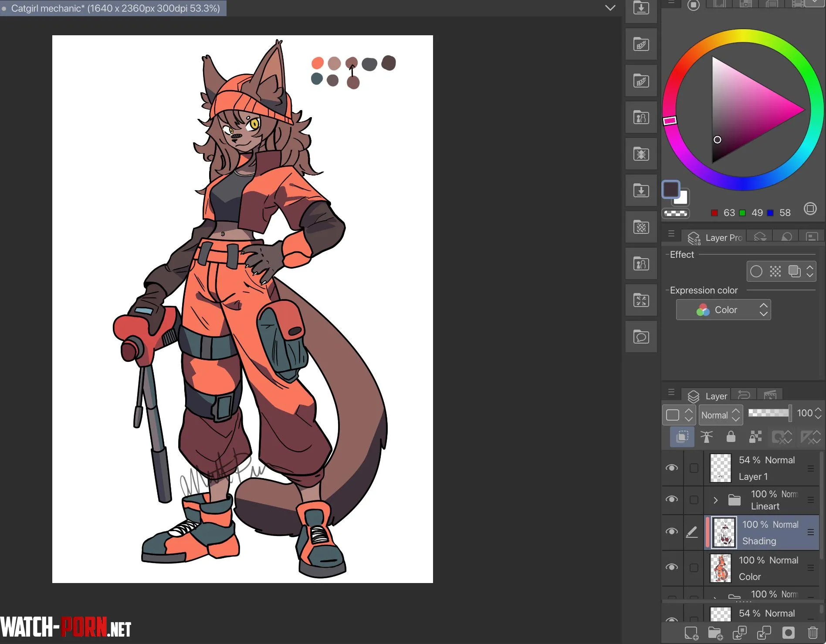The width and height of the screenshot is (826, 644).
Task: Click the Layer Color effect icon
Action: point(794,271)
